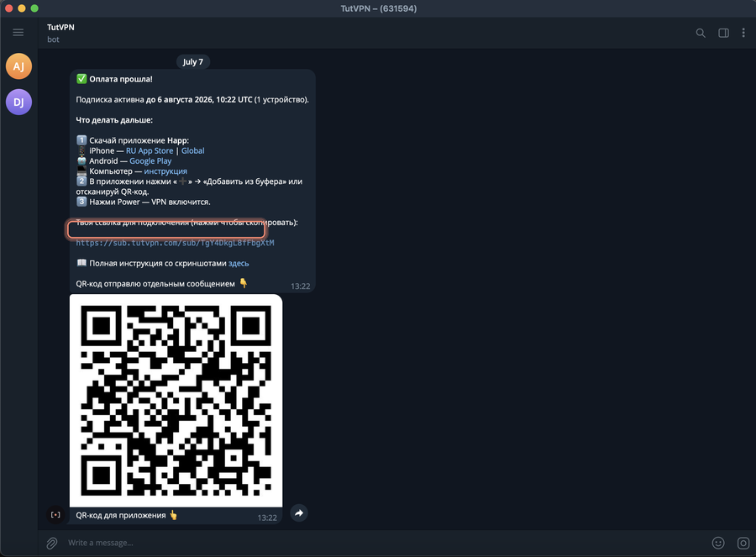Viewport: 756px width, 557px height.
Task: Switch to the DJ account avatar
Action: tap(18, 102)
